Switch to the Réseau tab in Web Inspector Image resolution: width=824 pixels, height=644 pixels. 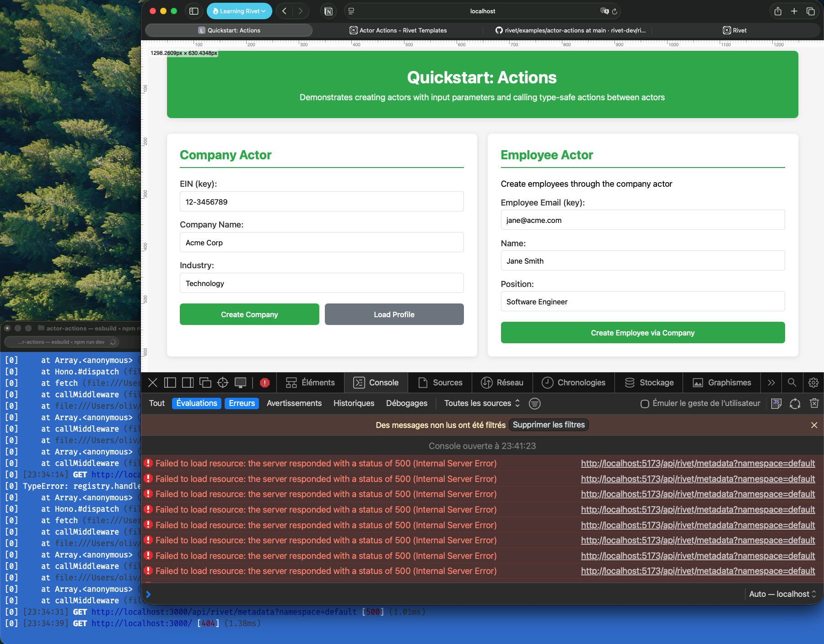click(x=502, y=383)
